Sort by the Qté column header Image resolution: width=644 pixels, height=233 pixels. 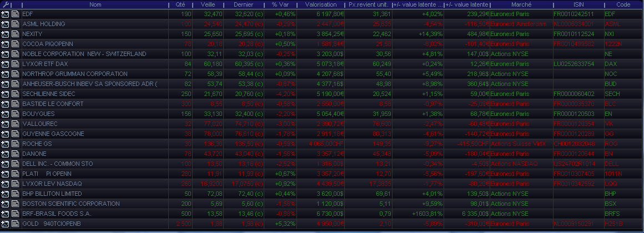(x=180, y=4)
